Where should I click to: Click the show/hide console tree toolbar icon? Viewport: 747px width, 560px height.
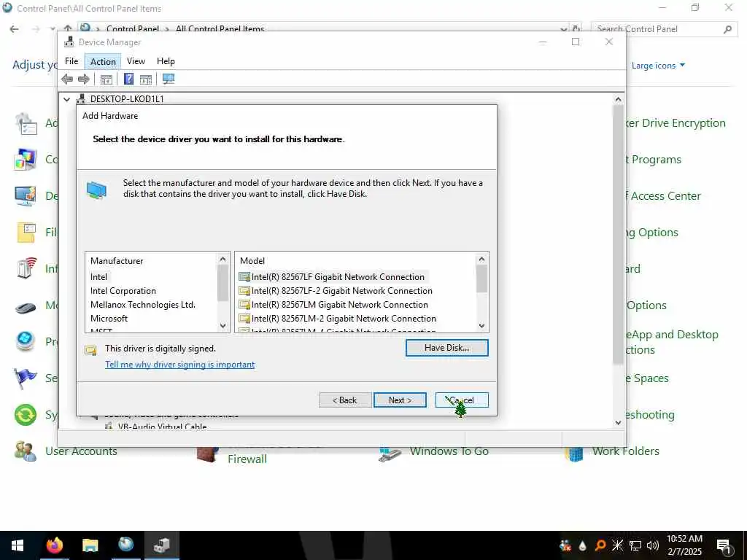pos(107,79)
